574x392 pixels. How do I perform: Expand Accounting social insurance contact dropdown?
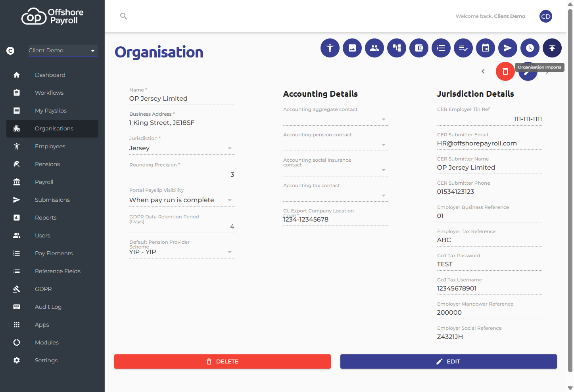click(336, 170)
